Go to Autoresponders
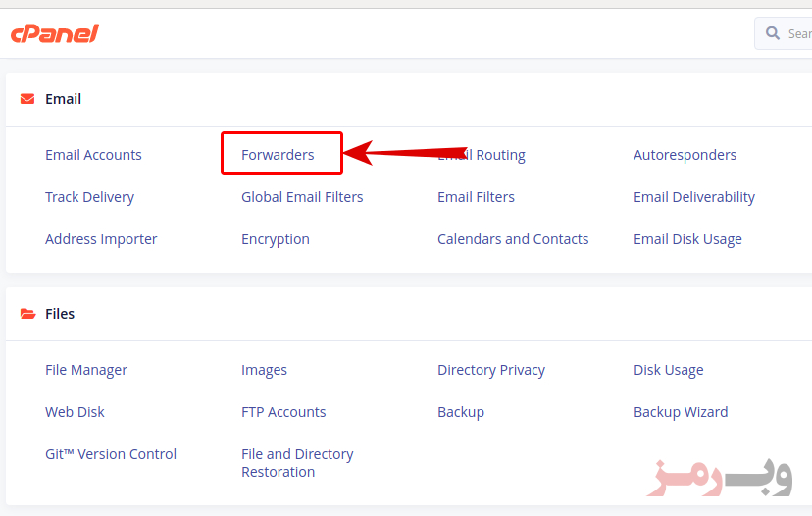This screenshot has width=812, height=516. [685, 155]
